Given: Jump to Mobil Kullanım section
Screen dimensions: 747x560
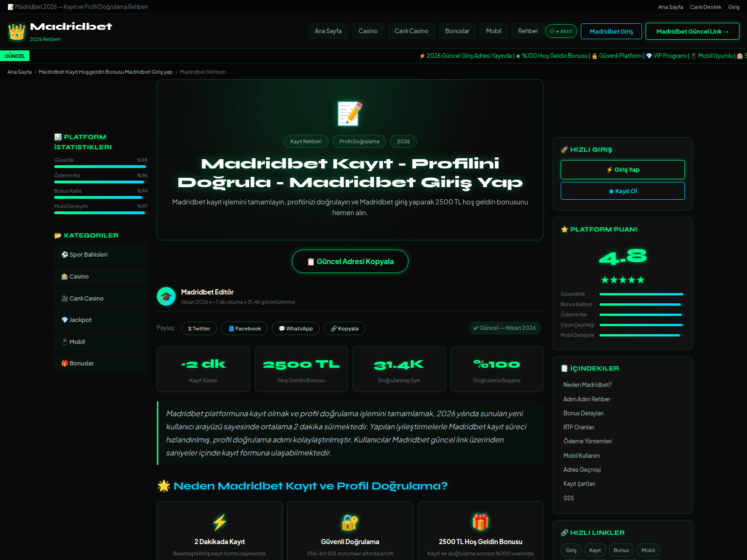Looking at the screenshot, I should (x=582, y=455).
